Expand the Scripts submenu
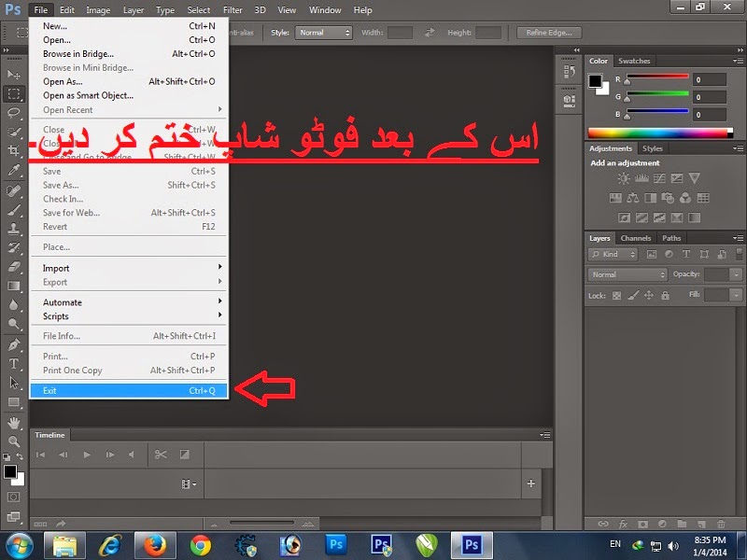The height and width of the screenshot is (560, 747). coord(129,316)
